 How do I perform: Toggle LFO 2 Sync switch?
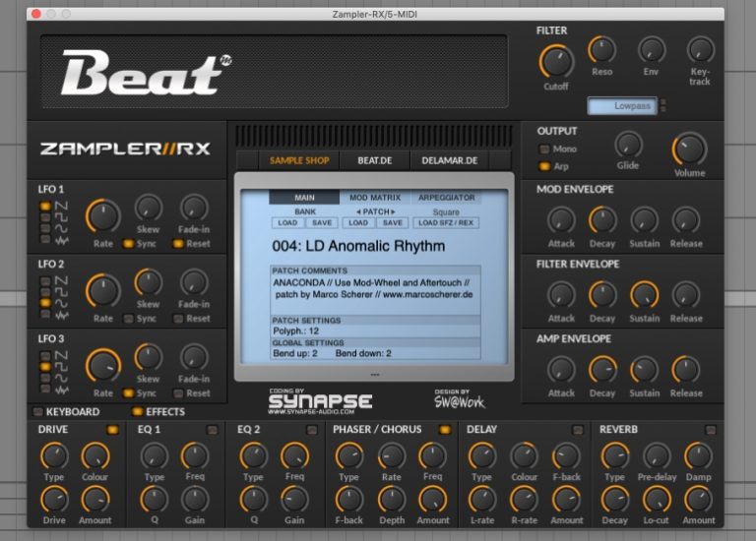[x=129, y=319]
